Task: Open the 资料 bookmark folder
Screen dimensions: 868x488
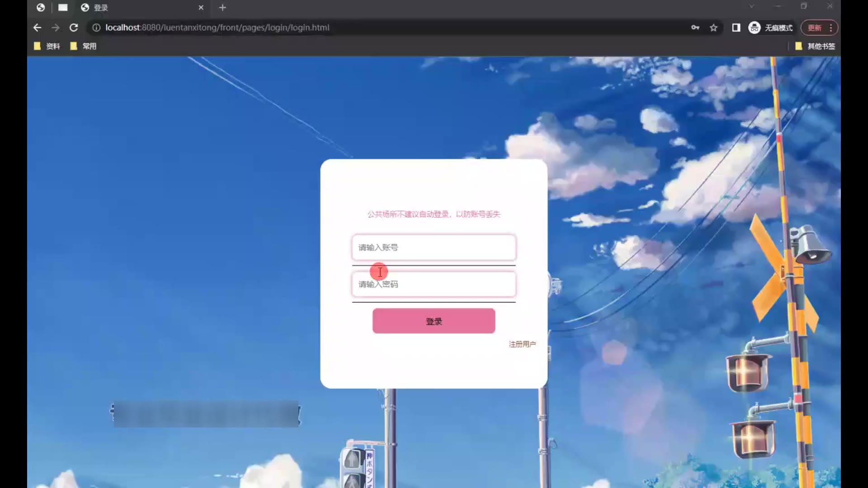Action: click(x=47, y=46)
